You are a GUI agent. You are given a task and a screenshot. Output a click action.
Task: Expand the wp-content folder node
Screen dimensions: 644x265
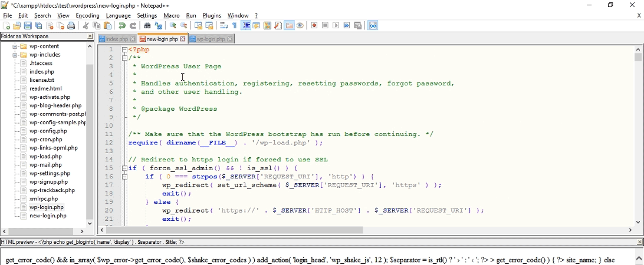click(15, 47)
